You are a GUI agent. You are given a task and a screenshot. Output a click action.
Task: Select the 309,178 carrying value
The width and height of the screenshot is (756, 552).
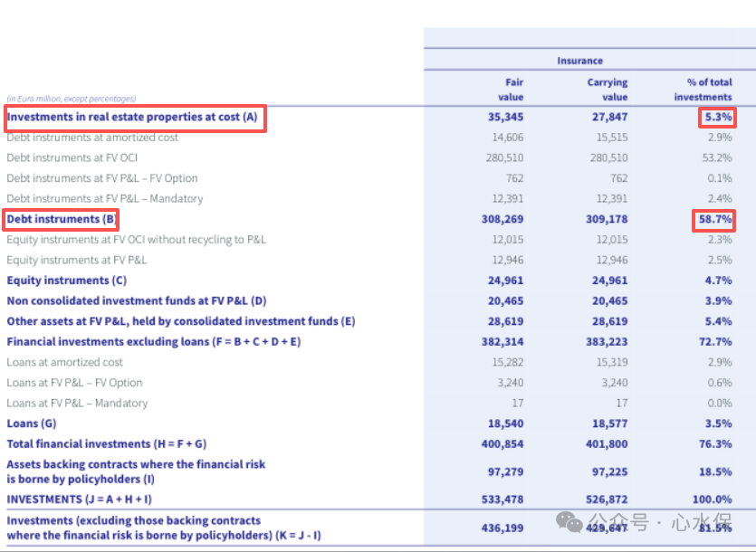pos(607,219)
